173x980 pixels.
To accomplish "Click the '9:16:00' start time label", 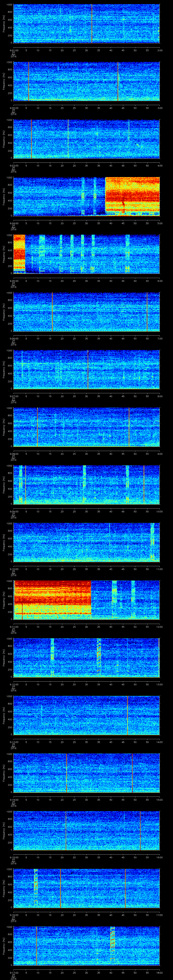I will tap(14, 915).
